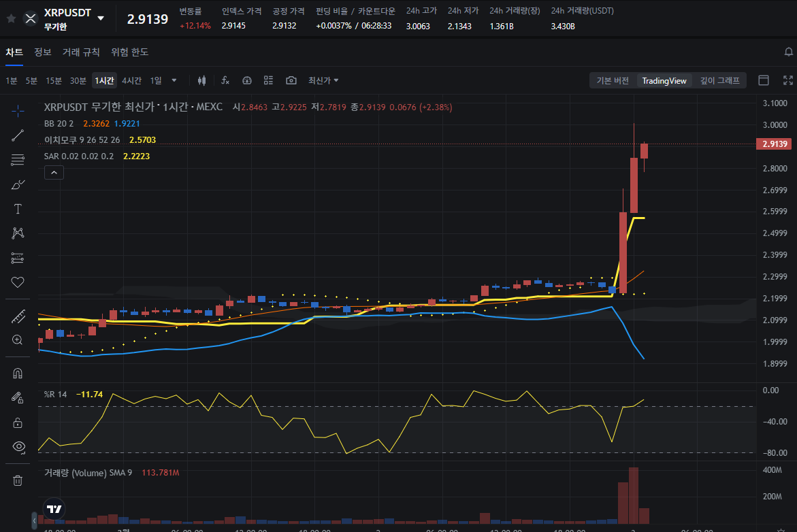Switch to TradingView chart mode
The height and width of the screenshot is (532, 797).
(664, 80)
